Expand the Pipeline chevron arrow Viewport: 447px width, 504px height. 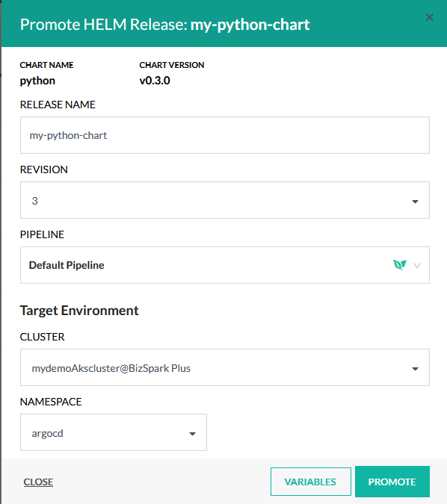pos(417,266)
